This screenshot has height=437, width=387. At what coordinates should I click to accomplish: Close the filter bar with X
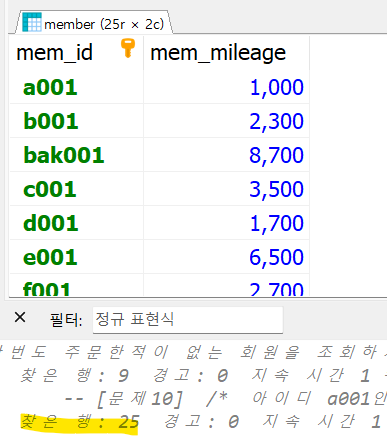point(20,317)
